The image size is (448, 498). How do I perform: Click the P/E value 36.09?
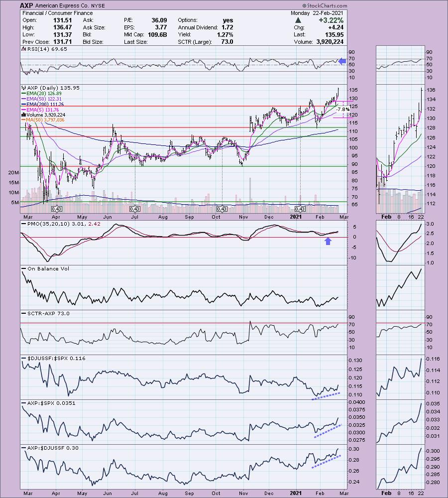click(159, 20)
